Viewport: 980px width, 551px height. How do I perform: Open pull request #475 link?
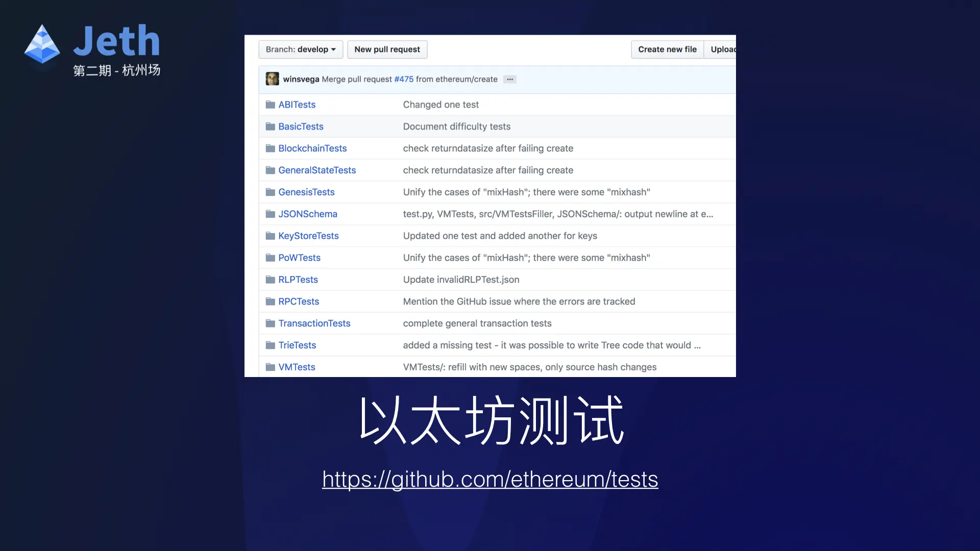pyautogui.click(x=404, y=79)
